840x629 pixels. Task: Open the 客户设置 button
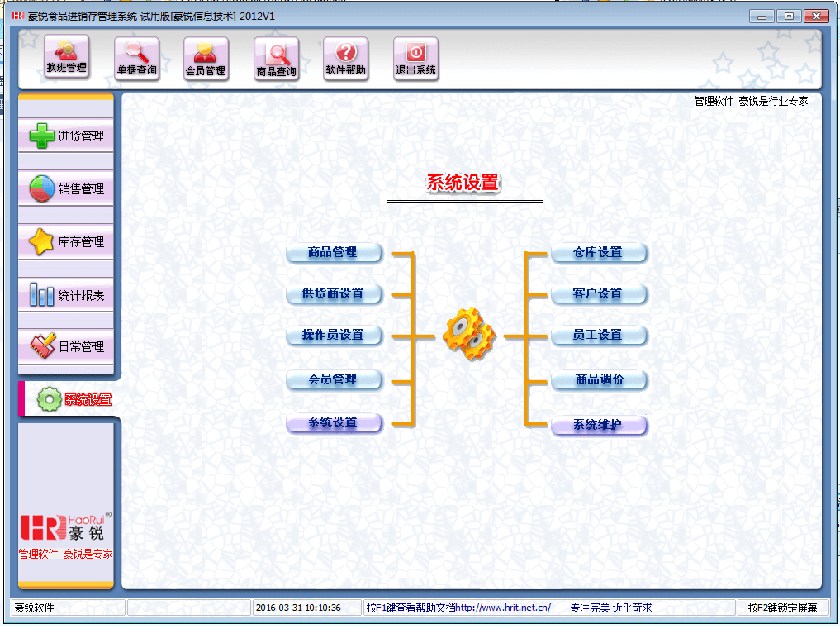coord(598,294)
